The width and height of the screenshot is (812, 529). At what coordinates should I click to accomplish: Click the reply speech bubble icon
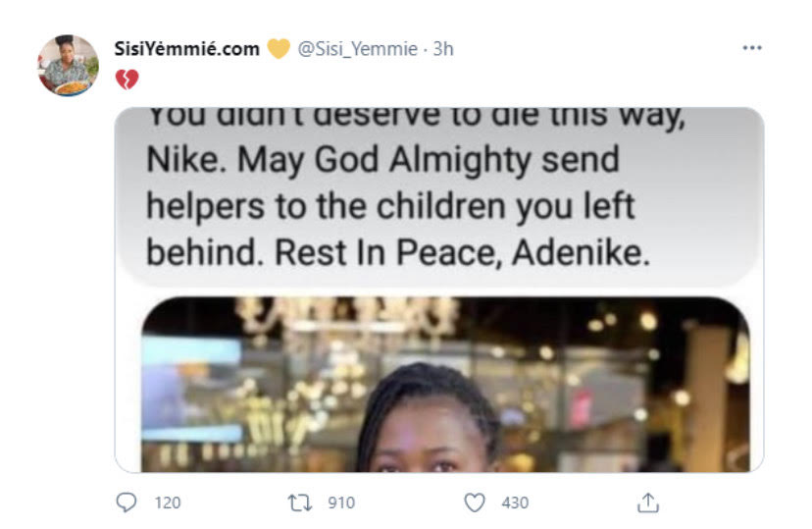click(127, 503)
